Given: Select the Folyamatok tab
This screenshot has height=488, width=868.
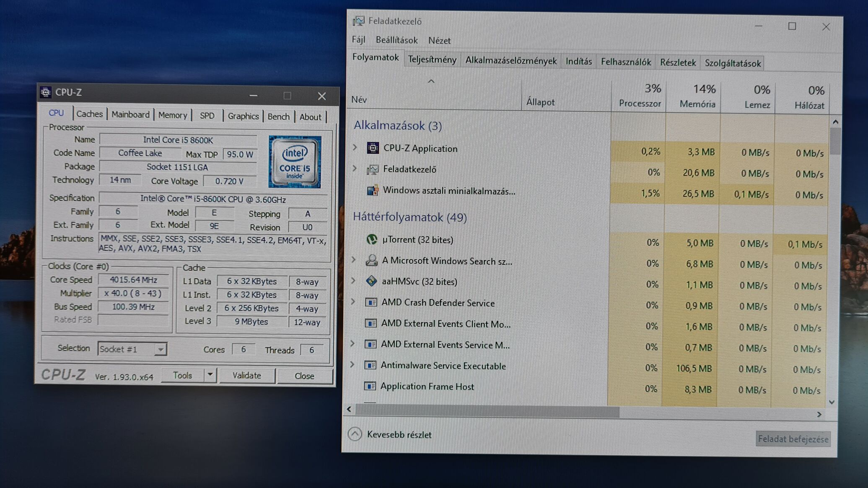Looking at the screenshot, I should (x=376, y=57).
